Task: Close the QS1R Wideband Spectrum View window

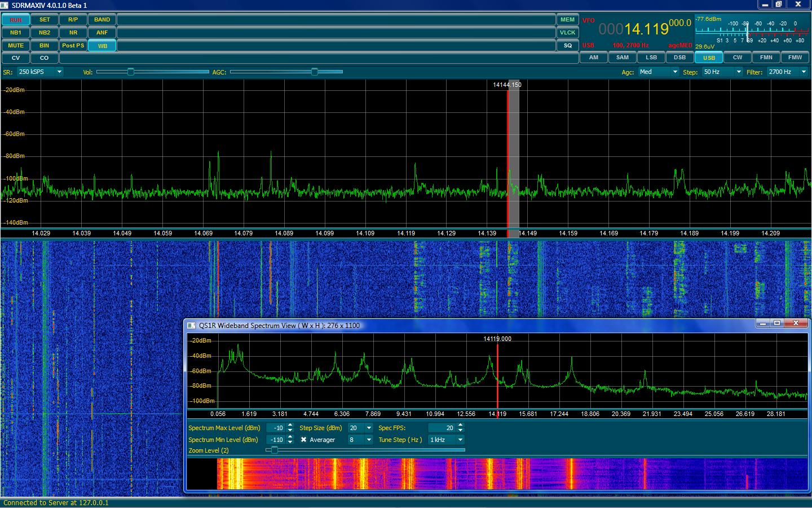Action: (x=796, y=323)
